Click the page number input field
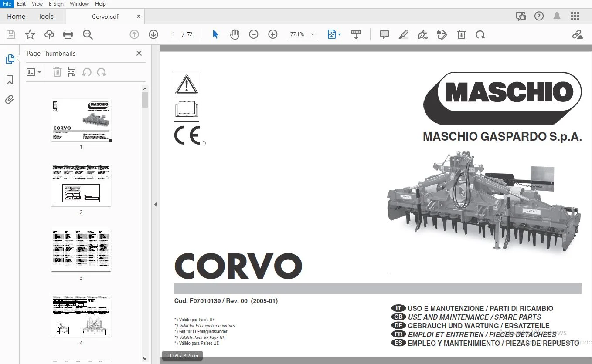The image size is (592, 364). click(x=173, y=34)
